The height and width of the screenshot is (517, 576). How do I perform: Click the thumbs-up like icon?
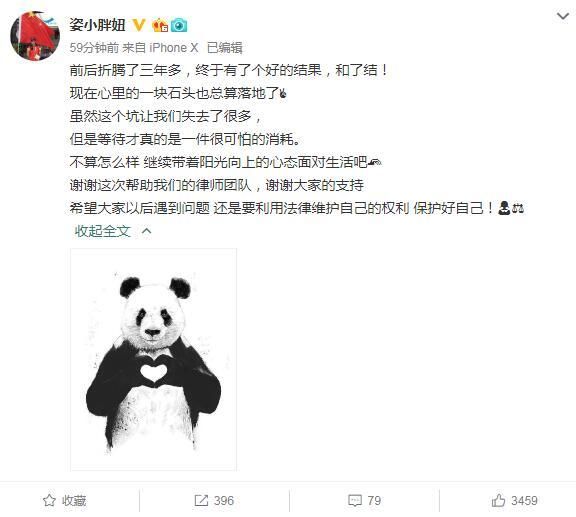(x=498, y=500)
